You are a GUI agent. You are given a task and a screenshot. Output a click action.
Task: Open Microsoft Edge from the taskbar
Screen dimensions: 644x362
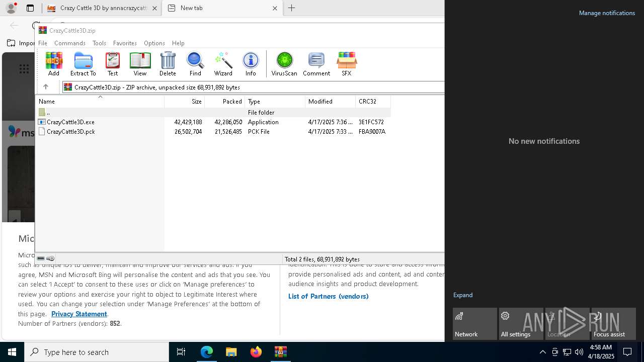tap(207, 352)
